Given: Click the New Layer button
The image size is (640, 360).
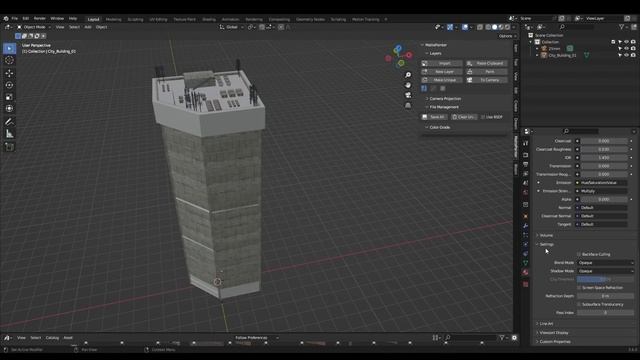Looking at the screenshot, I should tap(442, 72).
